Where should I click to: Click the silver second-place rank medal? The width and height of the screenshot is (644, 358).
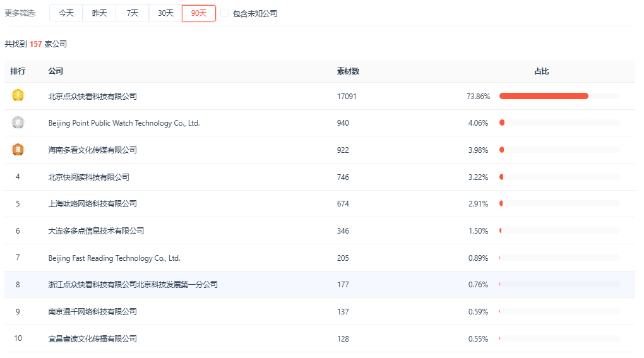click(x=18, y=122)
